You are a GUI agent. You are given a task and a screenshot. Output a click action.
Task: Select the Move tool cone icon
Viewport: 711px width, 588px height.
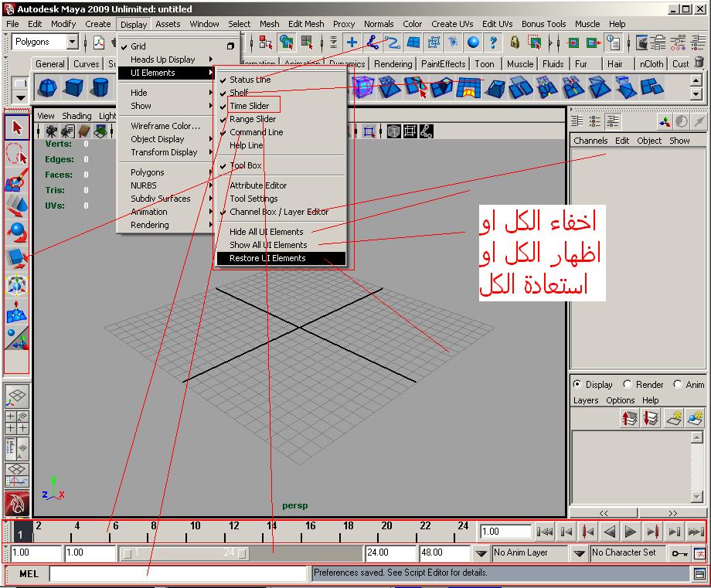click(x=17, y=206)
